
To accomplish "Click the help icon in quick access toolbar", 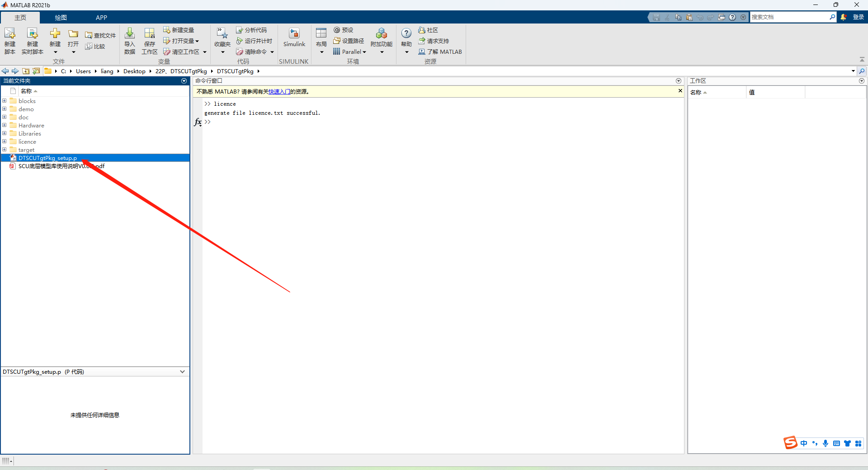I will pos(732,17).
